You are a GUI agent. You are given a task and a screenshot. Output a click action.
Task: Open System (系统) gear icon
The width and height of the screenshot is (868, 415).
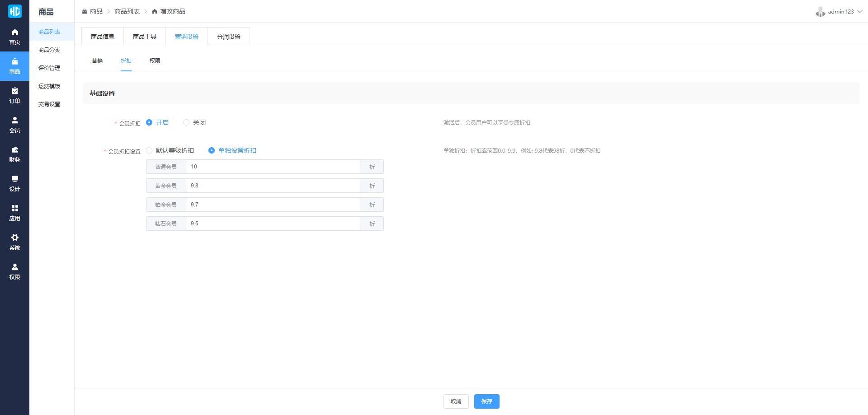click(14, 238)
